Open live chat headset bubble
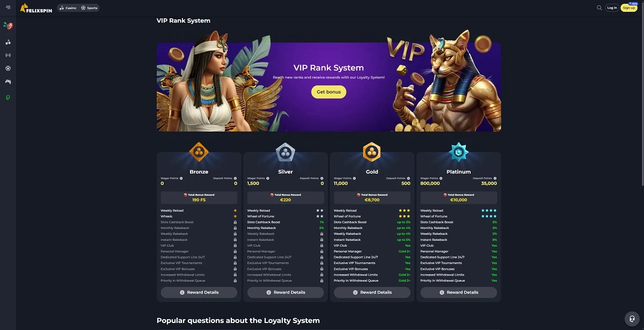 (633, 319)
